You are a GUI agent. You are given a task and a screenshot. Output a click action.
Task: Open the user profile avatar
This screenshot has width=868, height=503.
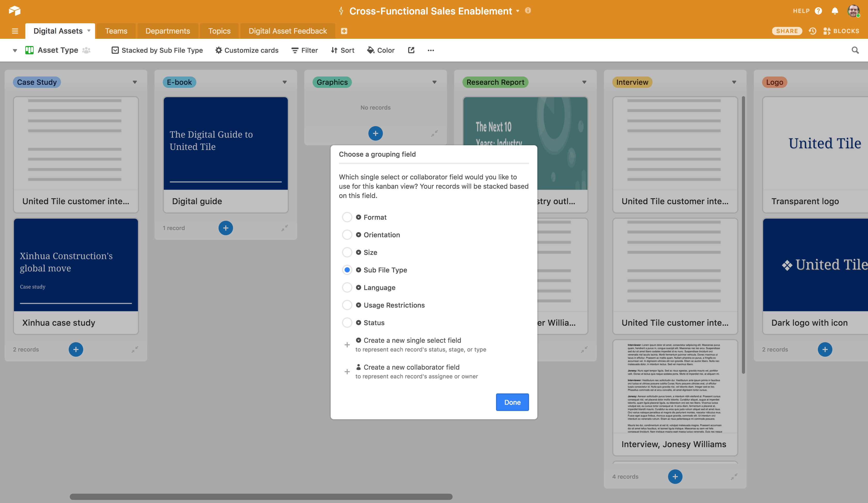coord(853,11)
